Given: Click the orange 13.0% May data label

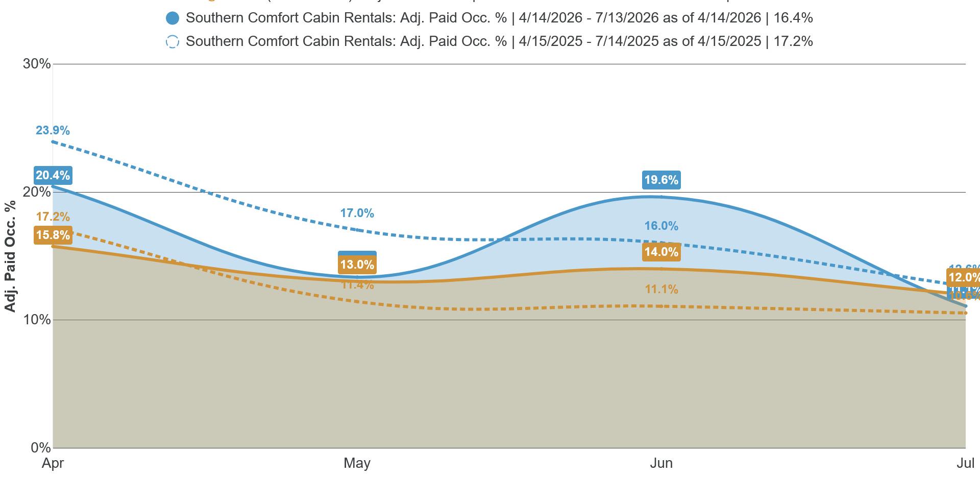Looking at the screenshot, I should (x=357, y=265).
